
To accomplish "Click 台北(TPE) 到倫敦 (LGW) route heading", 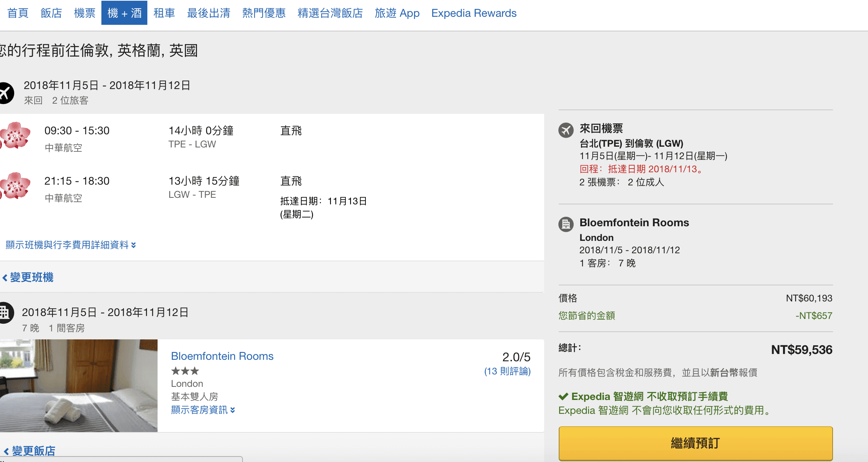I will coord(631,143).
